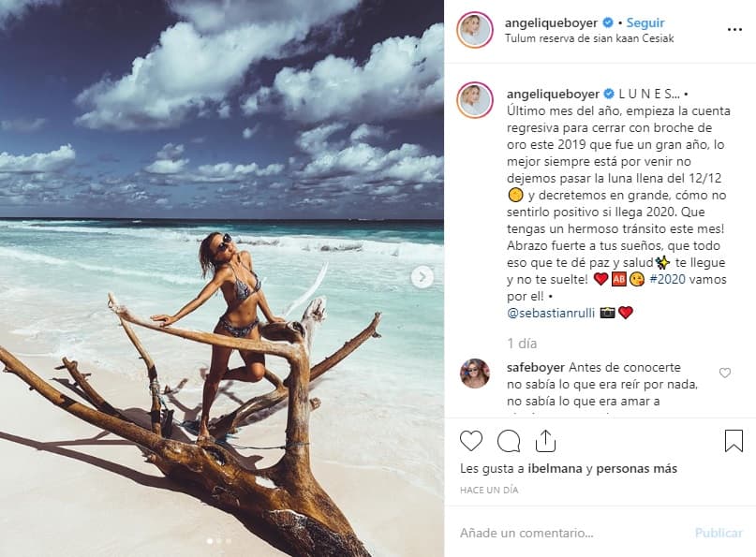Open safeboyer's profile avatar
The width and height of the screenshot is (756, 557).
[475, 373]
